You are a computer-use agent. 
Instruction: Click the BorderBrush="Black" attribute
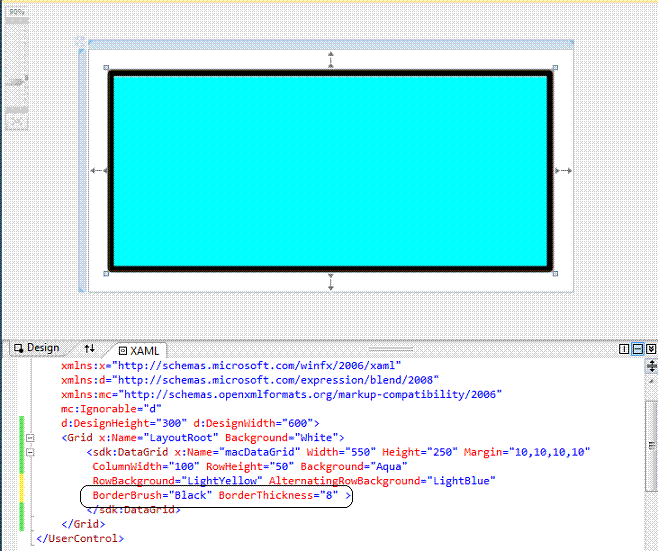tap(152, 495)
